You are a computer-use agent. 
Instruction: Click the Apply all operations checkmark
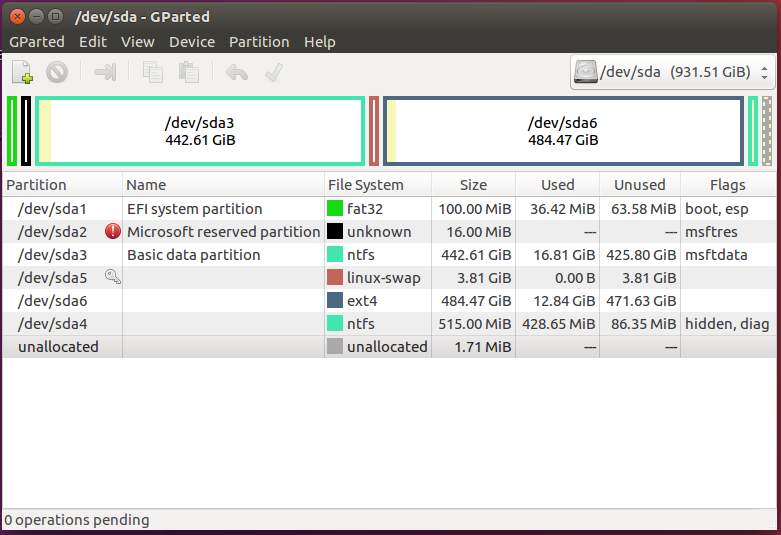coord(274,72)
